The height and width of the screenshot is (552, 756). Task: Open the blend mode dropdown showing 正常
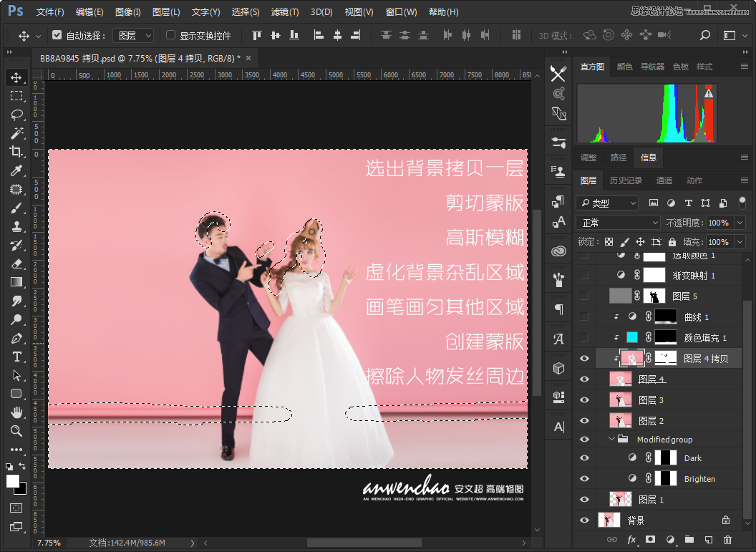[618, 223]
